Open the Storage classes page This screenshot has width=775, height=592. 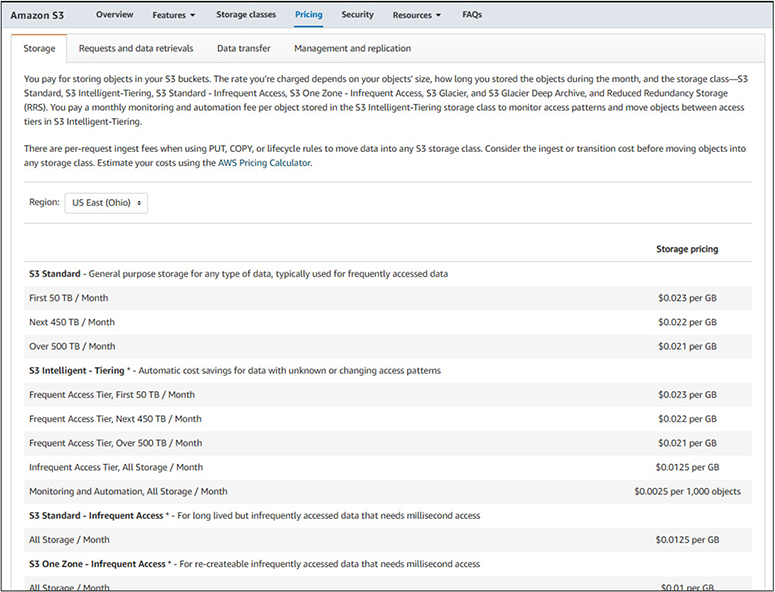(x=246, y=15)
